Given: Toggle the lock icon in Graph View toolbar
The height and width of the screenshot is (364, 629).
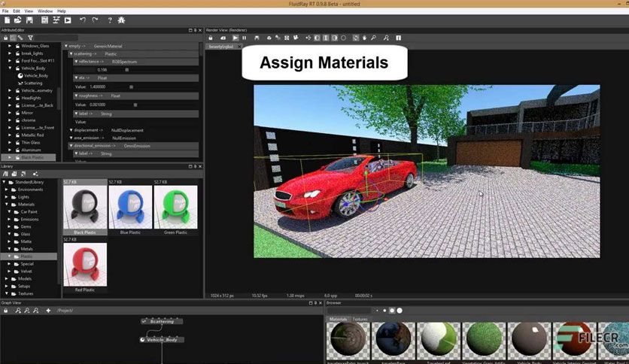Looking at the screenshot, I should pyautogui.click(x=5, y=311).
